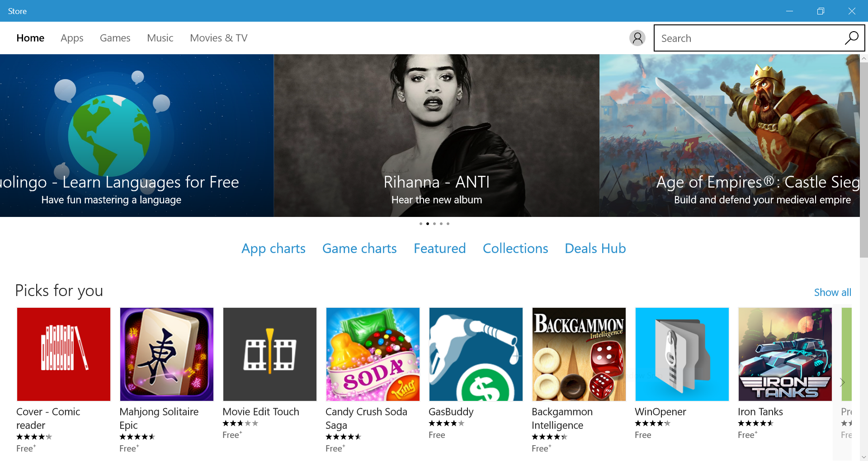Select the fifth carousel page dot
This screenshot has width=868, height=461.
click(x=448, y=224)
